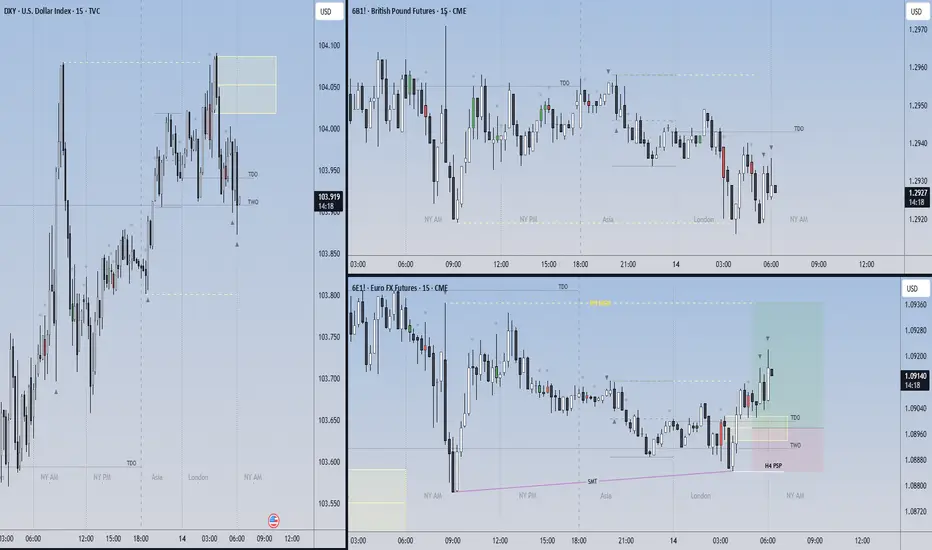Screen dimensions: 932x550
Task: Open the USD currency selector on British Pound Futures chart
Action: point(917,11)
